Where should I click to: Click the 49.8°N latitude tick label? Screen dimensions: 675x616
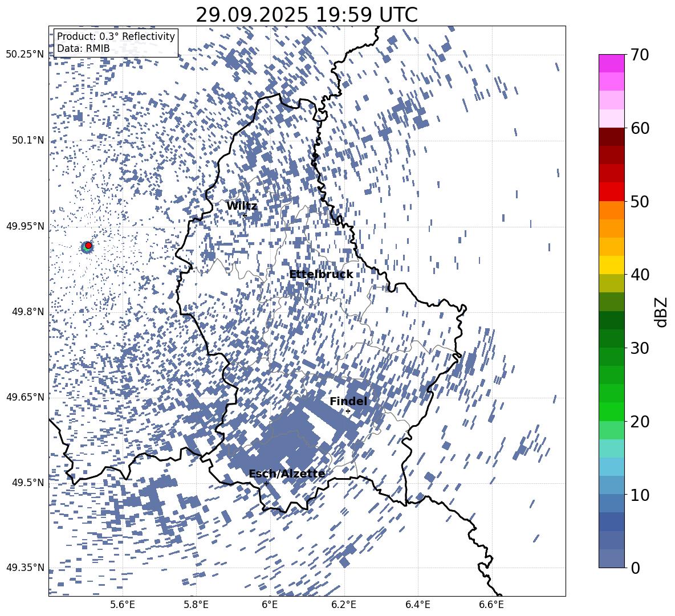[28, 312]
